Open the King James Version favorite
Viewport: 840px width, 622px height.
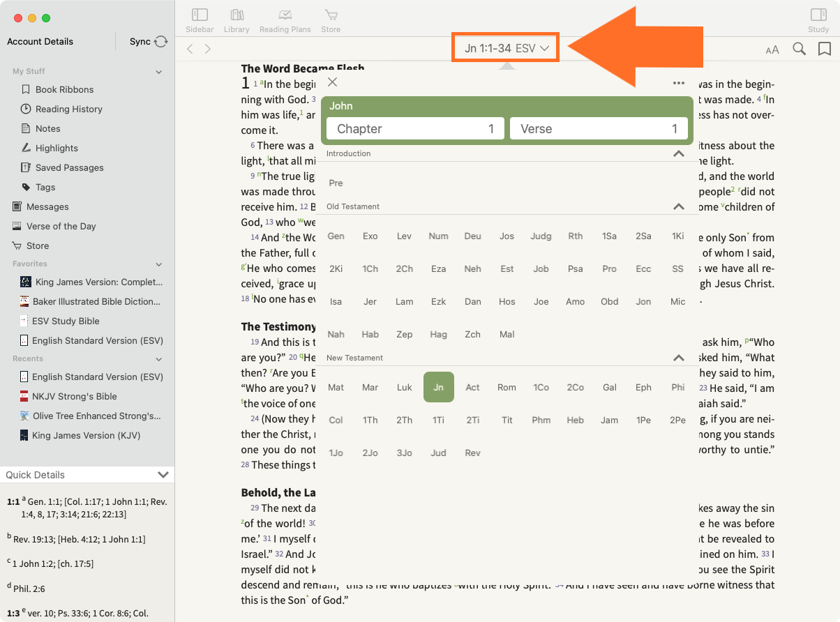coord(91,282)
